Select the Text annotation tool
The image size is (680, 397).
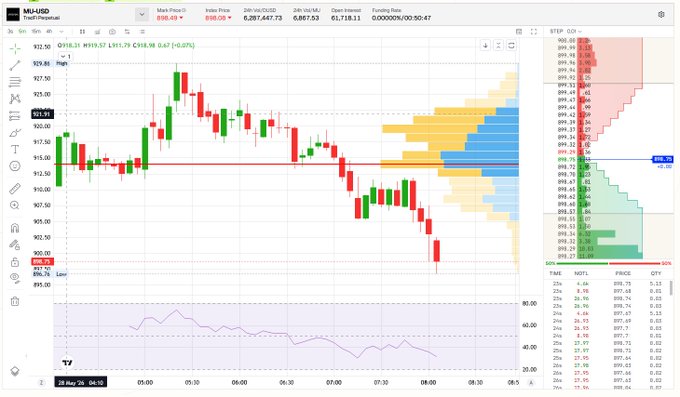[x=15, y=149]
